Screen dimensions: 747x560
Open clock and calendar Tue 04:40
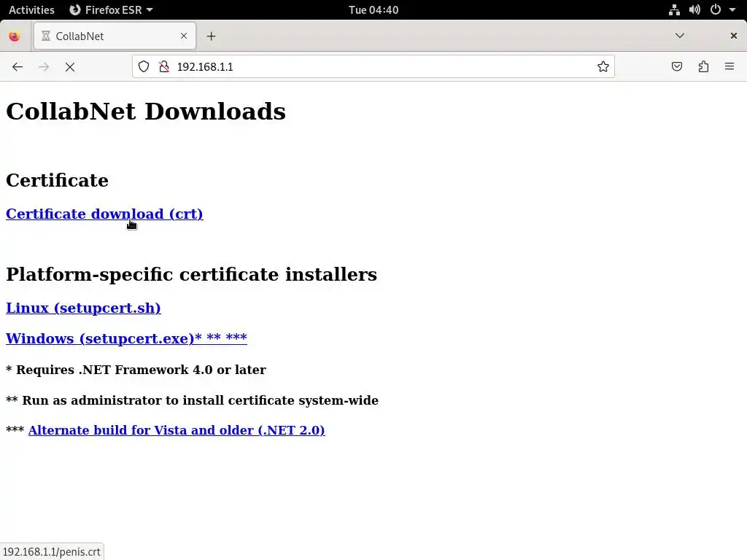pos(373,9)
